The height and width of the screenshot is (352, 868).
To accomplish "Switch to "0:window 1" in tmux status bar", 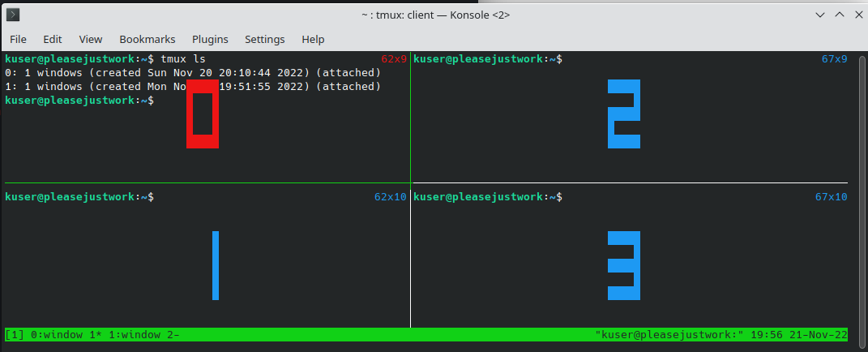I will coord(65,335).
